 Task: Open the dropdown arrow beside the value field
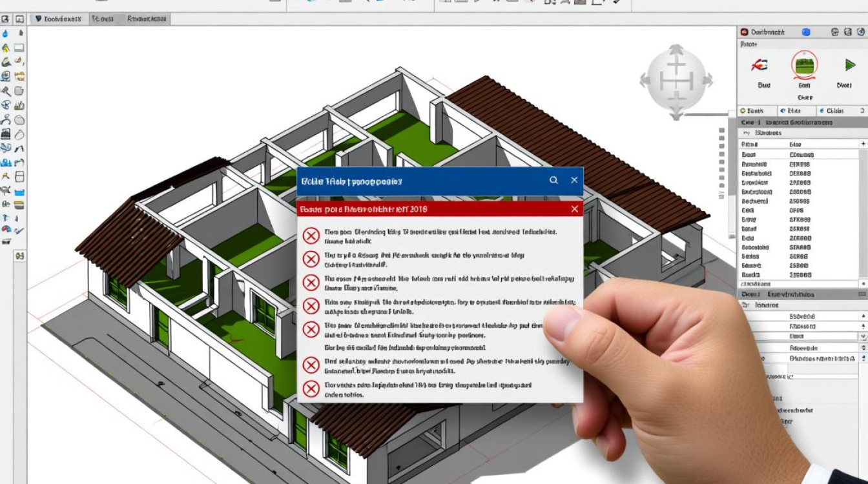[862, 336]
